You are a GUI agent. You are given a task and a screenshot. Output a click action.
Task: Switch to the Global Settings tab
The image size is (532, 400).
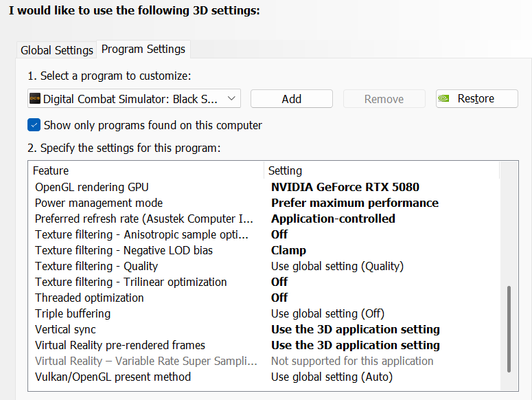pos(57,50)
